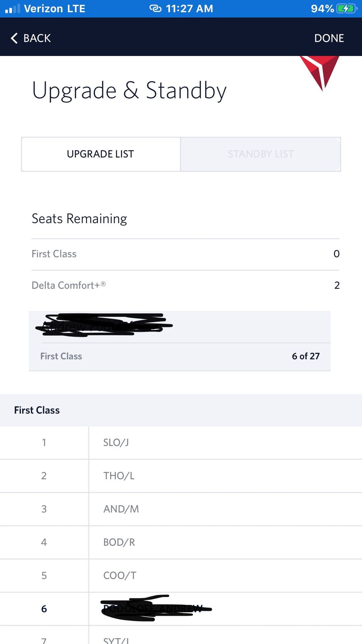Tap the Upgrade & Standby page title
Image resolution: width=362 pixels, height=644 pixels.
129,91
